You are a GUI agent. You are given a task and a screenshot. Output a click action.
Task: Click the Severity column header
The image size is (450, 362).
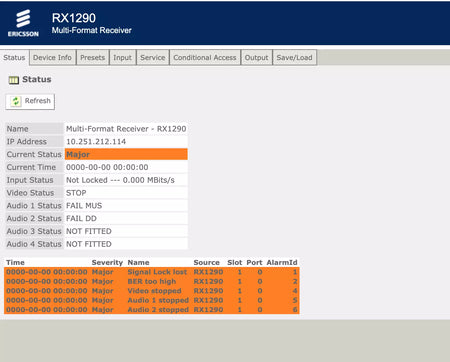(x=107, y=263)
